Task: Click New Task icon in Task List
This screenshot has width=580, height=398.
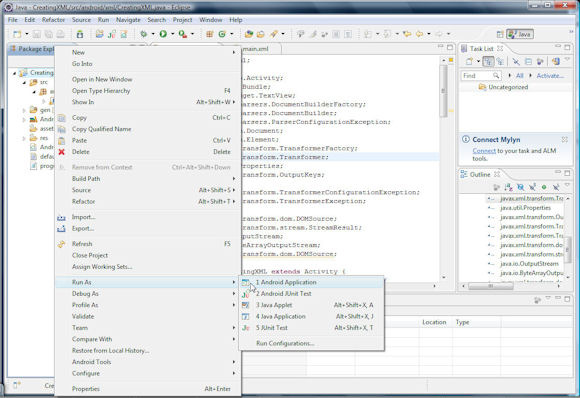Action: click(x=469, y=61)
